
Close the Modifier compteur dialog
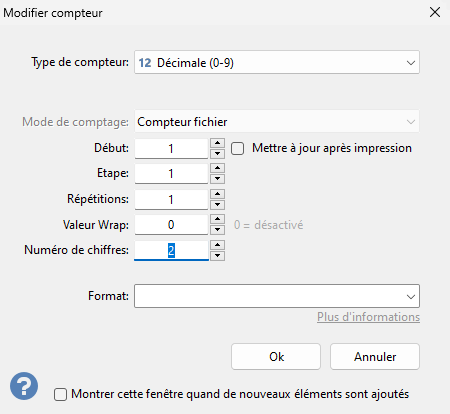coord(435,13)
